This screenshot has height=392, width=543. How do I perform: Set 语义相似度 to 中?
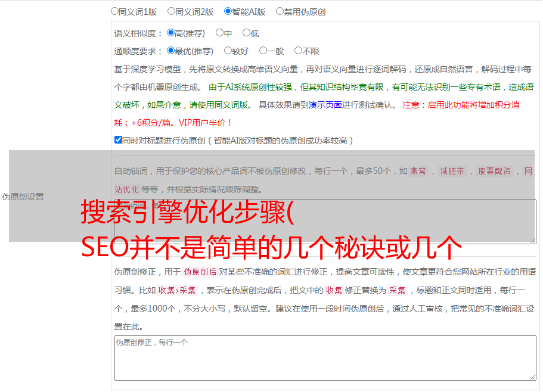(x=219, y=33)
